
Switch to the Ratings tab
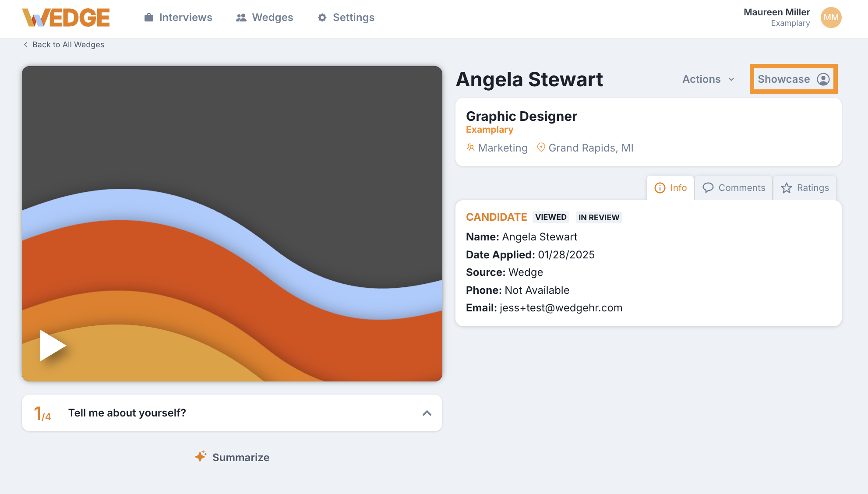click(805, 188)
